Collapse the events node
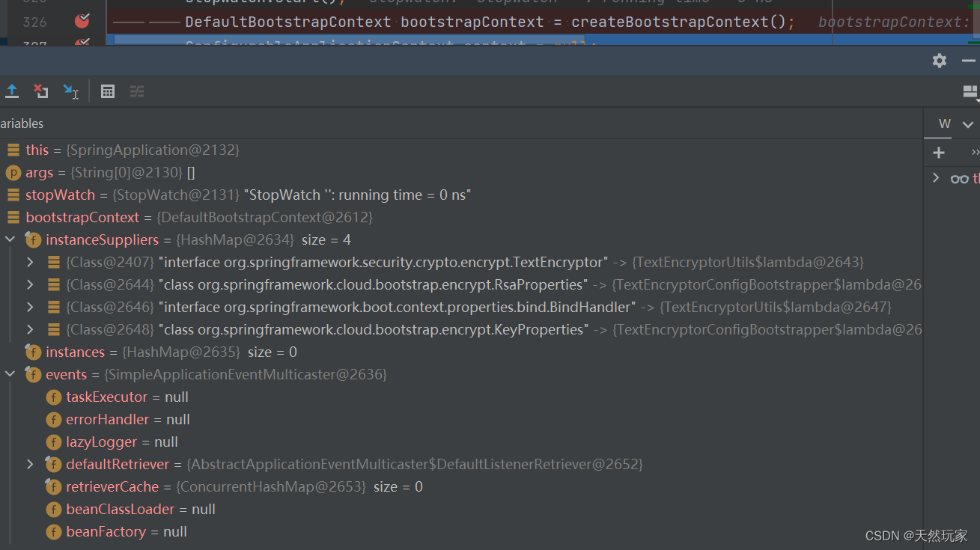The width and height of the screenshot is (980, 550). pyautogui.click(x=10, y=374)
